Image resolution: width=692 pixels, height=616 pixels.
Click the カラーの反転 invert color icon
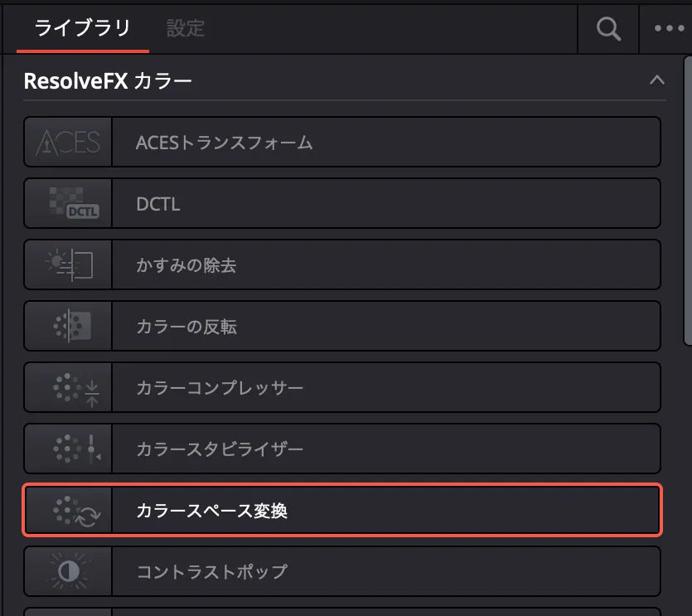pyautogui.click(x=68, y=326)
